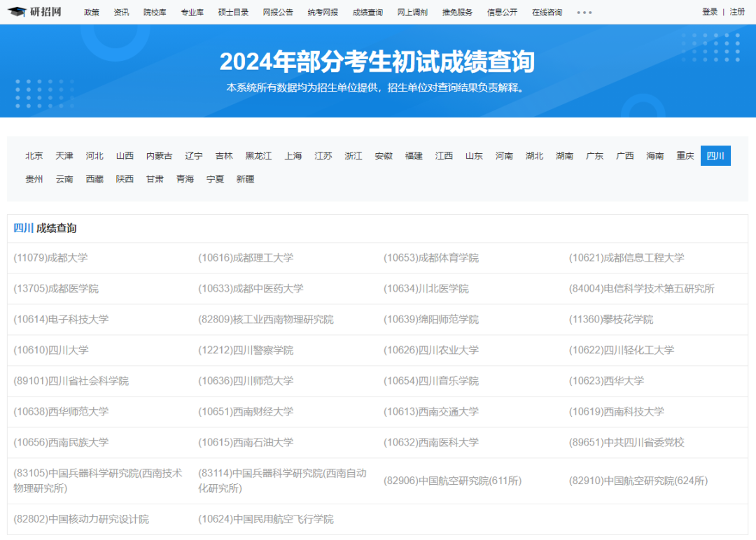This screenshot has width=756, height=540.
Task: Select 硕士目录 from the top menu
Action: (233, 12)
